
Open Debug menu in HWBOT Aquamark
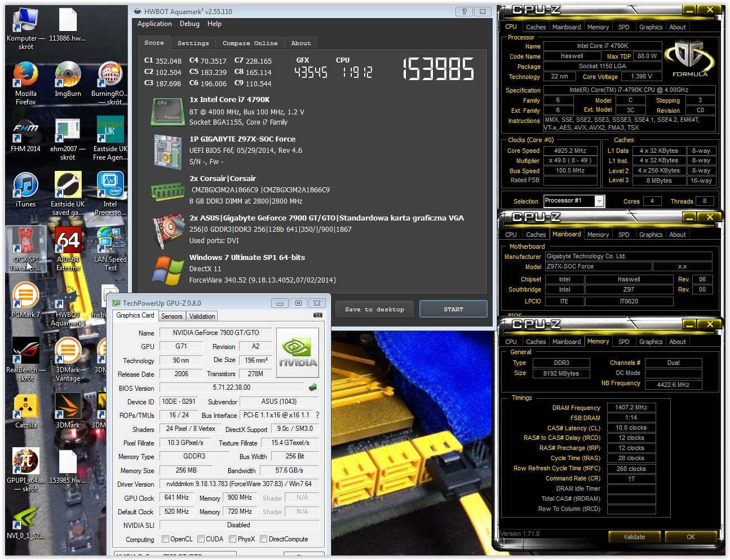tap(189, 24)
